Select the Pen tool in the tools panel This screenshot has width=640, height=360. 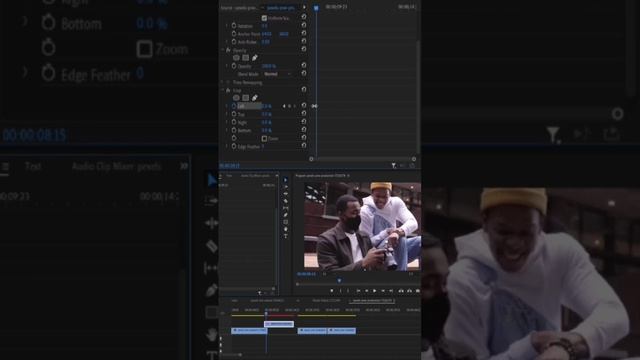[x=285, y=215]
